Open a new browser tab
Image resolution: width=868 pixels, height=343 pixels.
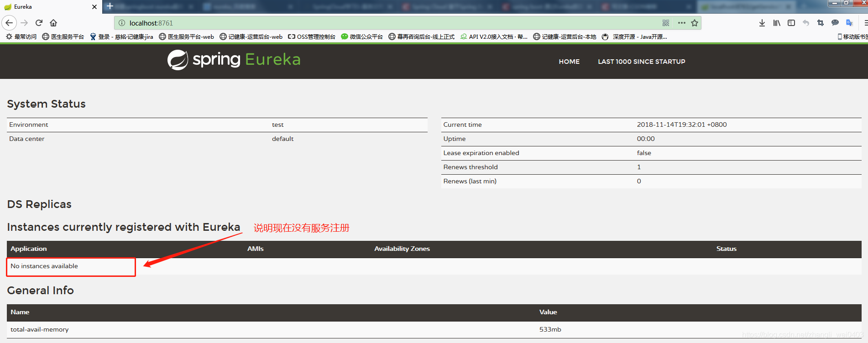(x=110, y=6)
